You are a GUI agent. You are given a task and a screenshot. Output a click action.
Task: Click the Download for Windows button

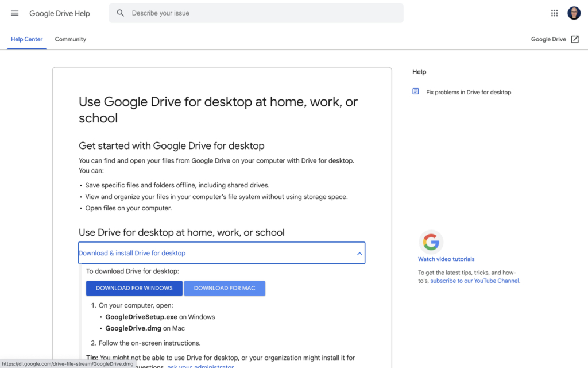click(x=134, y=288)
